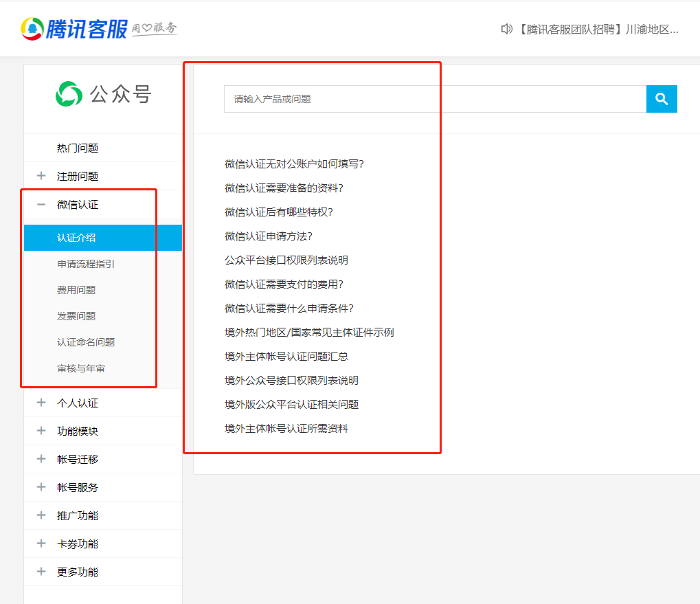Viewport: 700px width, 604px height.
Task: Click the green 公众号 logo icon
Action: pos(69,93)
